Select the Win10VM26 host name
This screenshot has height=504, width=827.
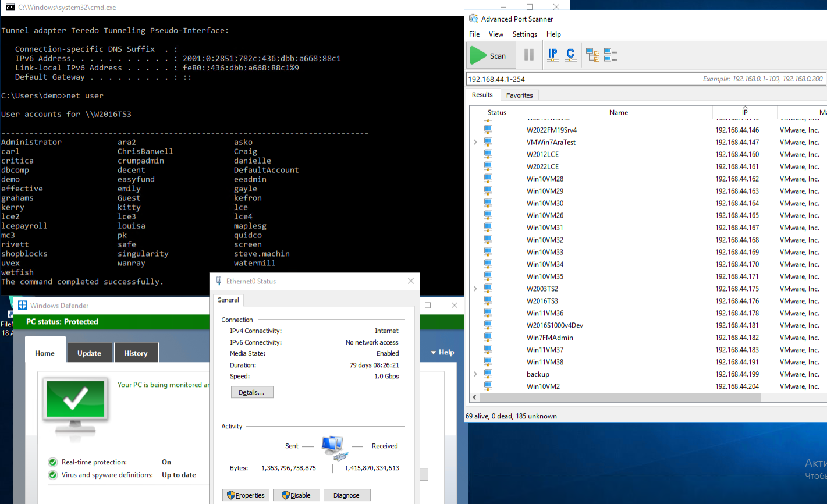click(x=545, y=215)
